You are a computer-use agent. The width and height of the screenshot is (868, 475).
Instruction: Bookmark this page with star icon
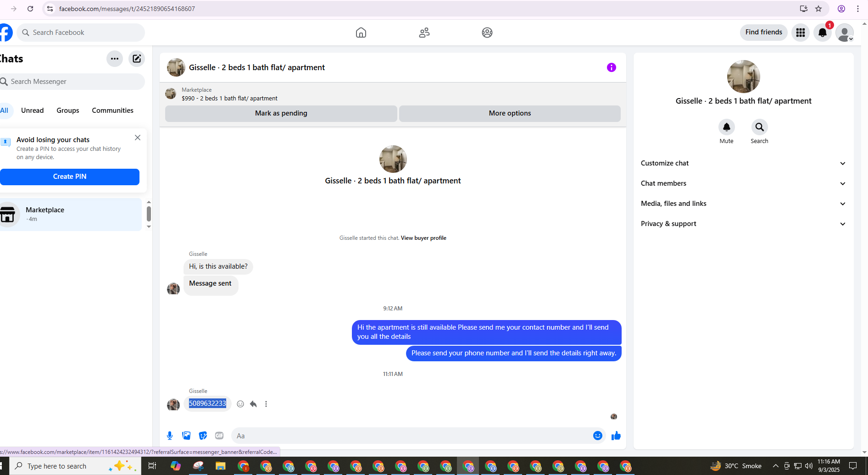(x=818, y=9)
